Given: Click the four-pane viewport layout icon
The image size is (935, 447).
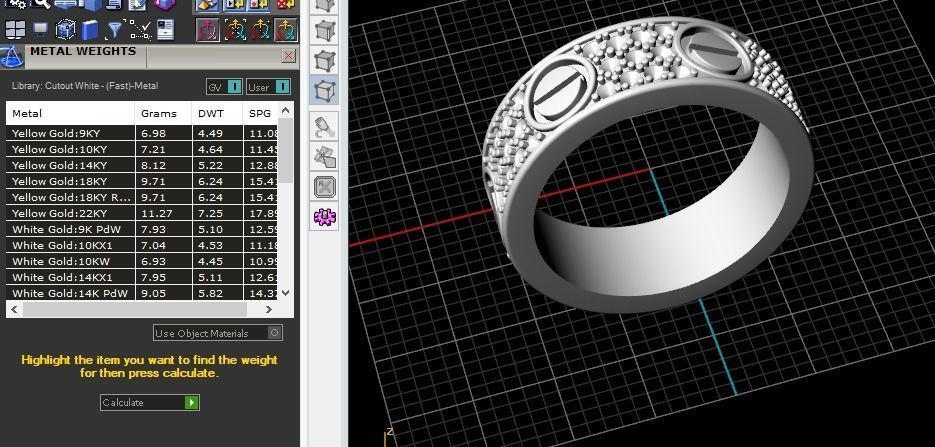Looking at the screenshot, I should (15, 29).
